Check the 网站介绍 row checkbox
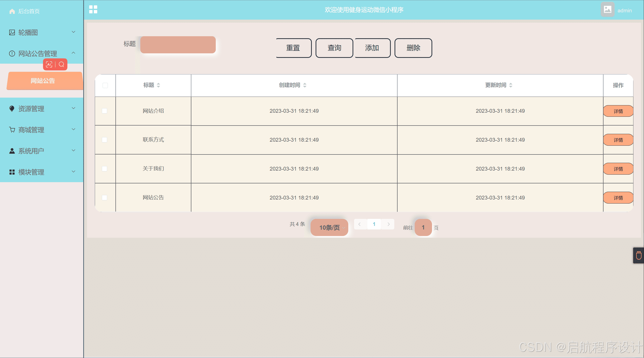Screen dimensions: 644x358 [105, 111]
